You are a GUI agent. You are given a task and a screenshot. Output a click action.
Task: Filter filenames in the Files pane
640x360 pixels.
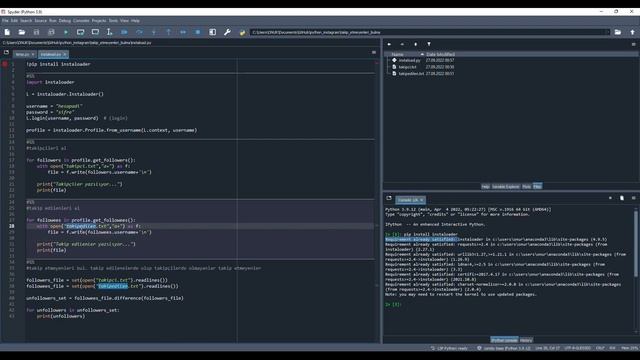tap(429, 44)
